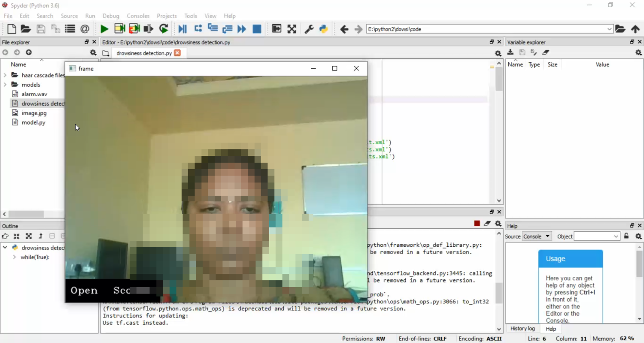Click the Save all files toolbar icon
The image size is (644, 343).
[x=55, y=29]
